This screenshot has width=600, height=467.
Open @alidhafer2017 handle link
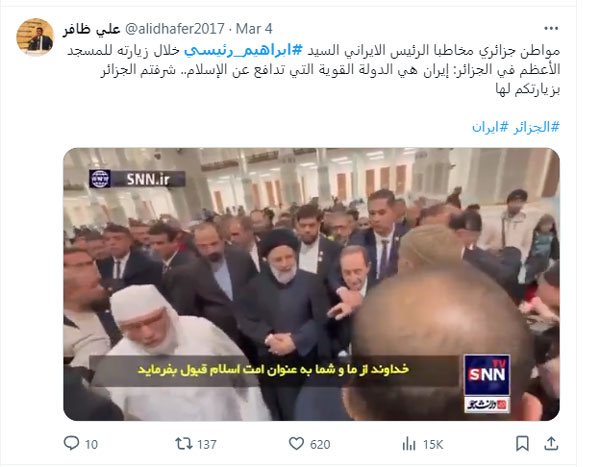174,29
